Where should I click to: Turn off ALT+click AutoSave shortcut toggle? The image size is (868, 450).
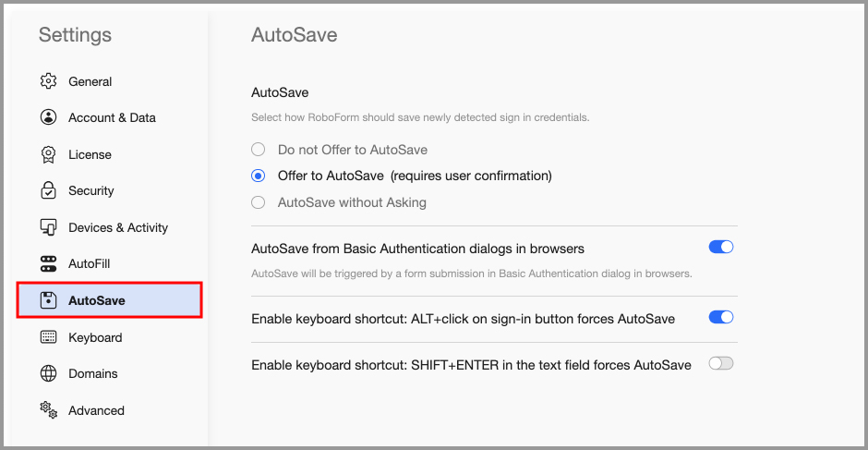click(720, 318)
